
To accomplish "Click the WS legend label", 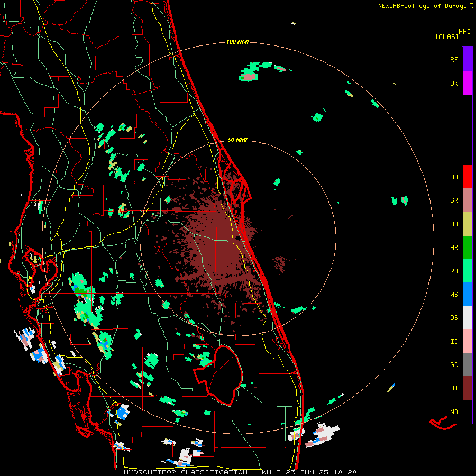I will [454, 295].
